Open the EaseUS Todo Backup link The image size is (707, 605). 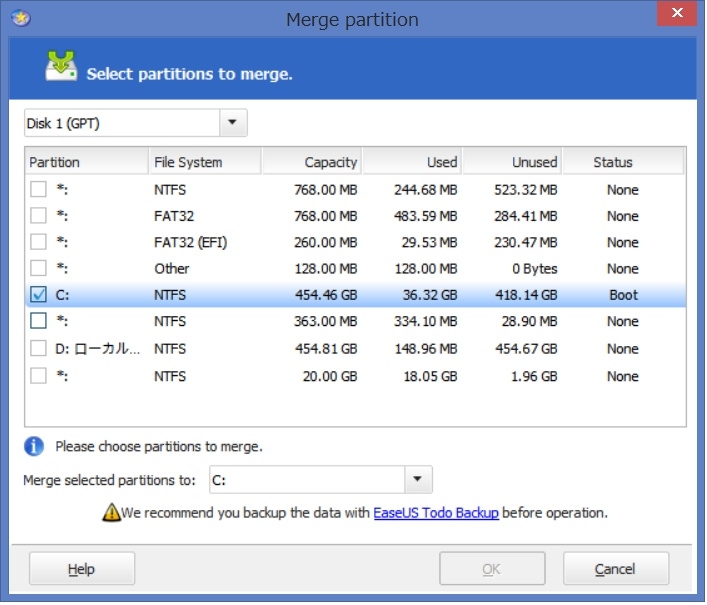click(x=436, y=513)
